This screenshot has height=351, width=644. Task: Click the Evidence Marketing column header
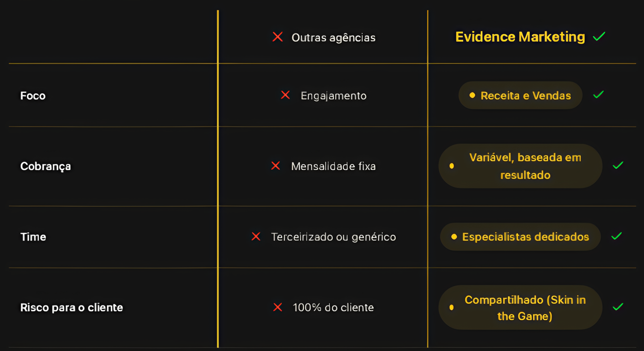pyautogui.click(x=520, y=37)
